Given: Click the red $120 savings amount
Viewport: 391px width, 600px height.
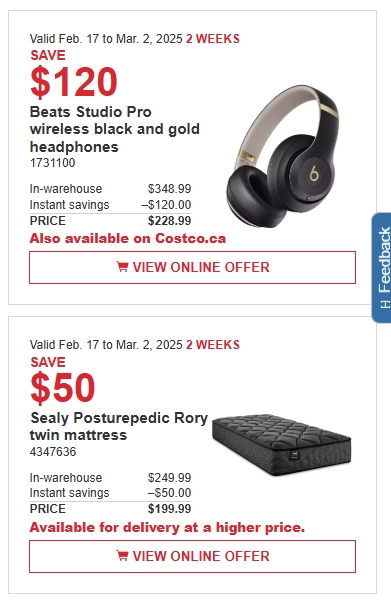Looking at the screenshot, I should click(x=73, y=82).
